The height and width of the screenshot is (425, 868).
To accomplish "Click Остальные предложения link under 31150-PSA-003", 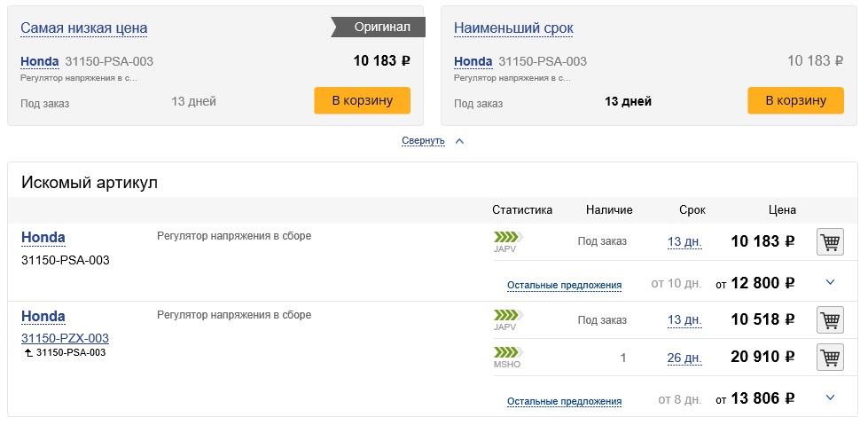I will click(x=564, y=286).
